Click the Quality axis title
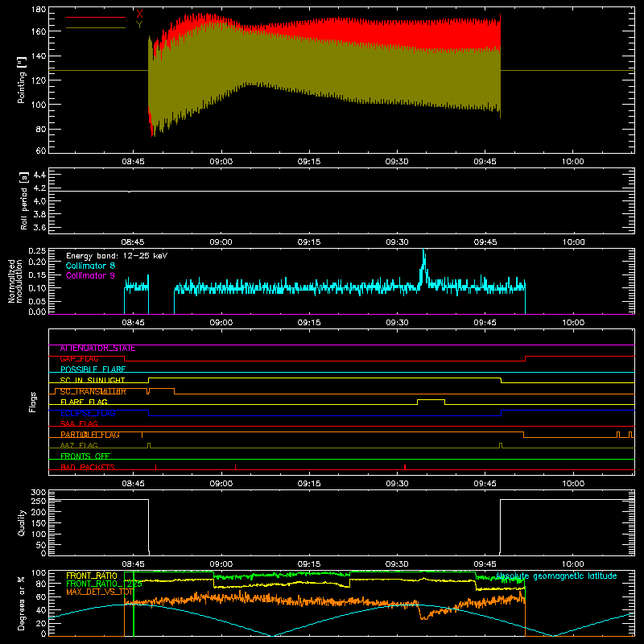This screenshot has width=644, height=644. (x=22, y=522)
